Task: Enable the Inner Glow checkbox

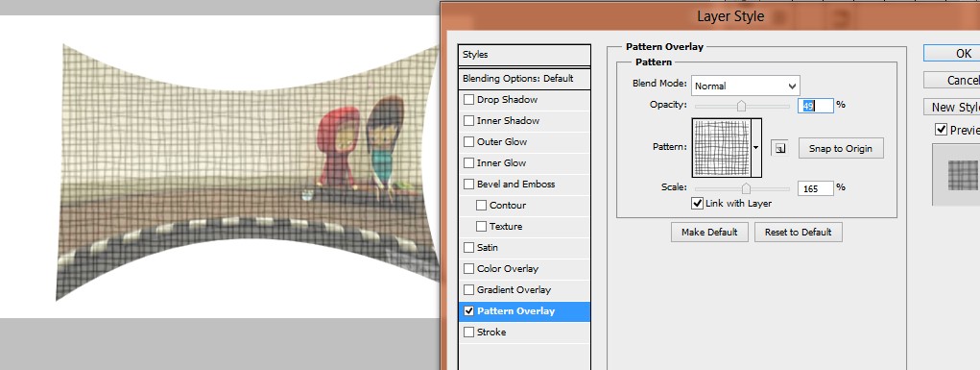Action: point(468,163)
